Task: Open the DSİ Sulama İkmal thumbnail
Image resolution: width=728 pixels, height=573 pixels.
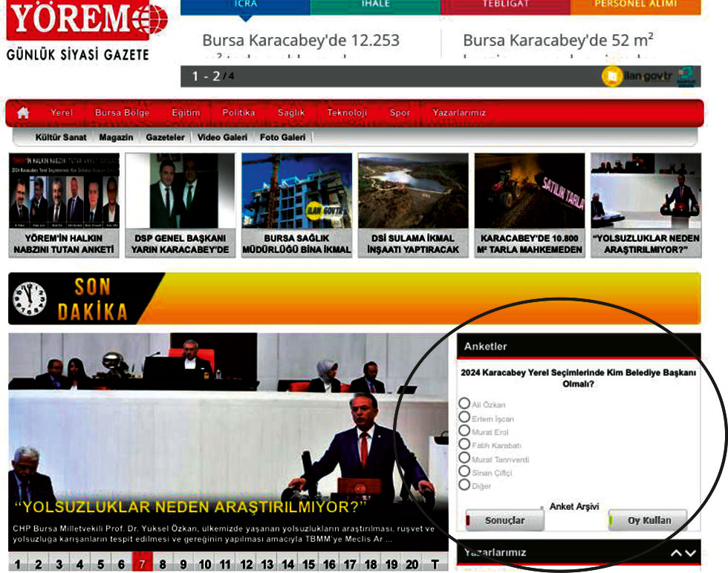Action: coord(413,205)
